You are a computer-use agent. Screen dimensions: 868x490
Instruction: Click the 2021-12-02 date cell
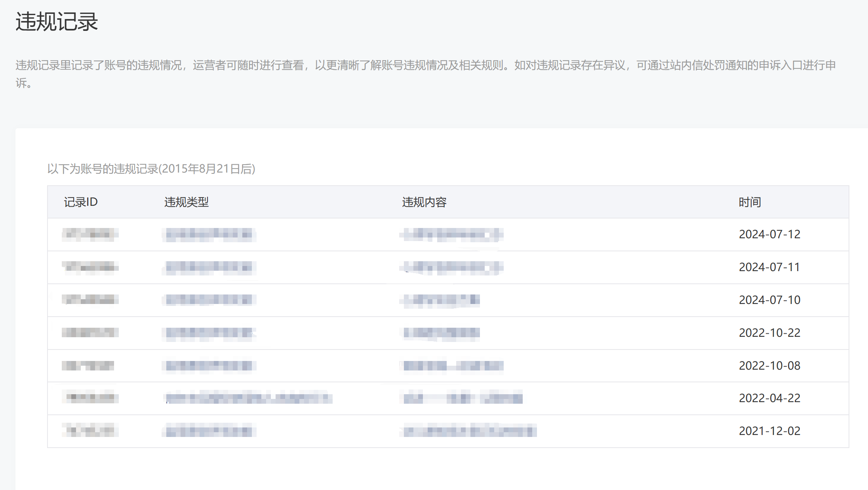click(769, 431)
